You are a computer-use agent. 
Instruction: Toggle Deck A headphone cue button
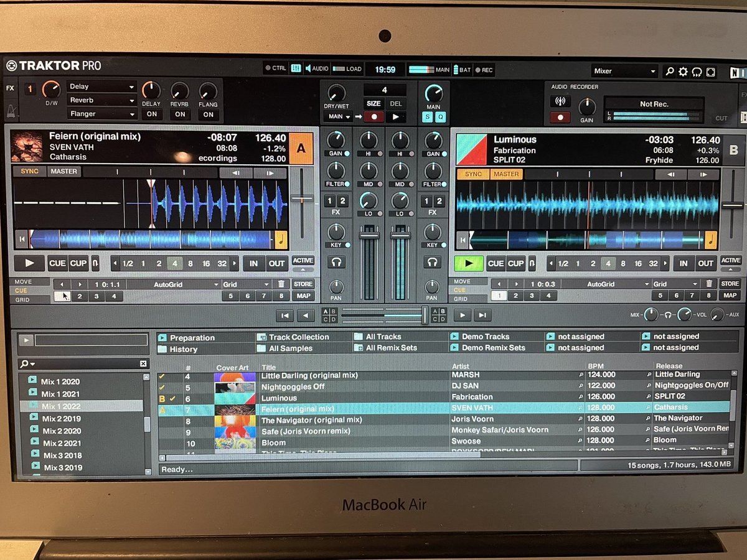(x=336, y=263)
